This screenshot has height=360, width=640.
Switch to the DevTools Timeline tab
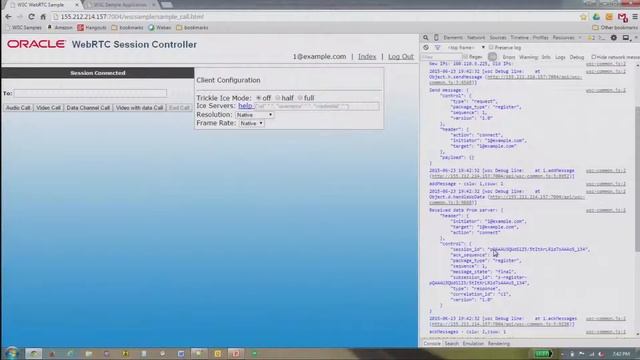(519, 38)
